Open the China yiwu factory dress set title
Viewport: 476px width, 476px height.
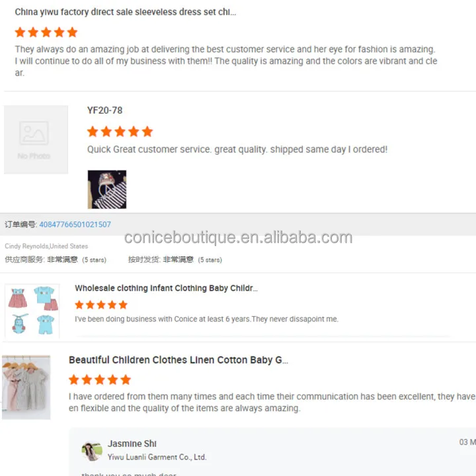tap(126, 12)
